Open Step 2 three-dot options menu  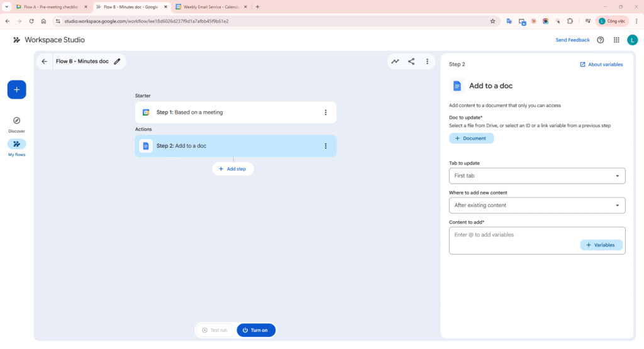(325, 146)
